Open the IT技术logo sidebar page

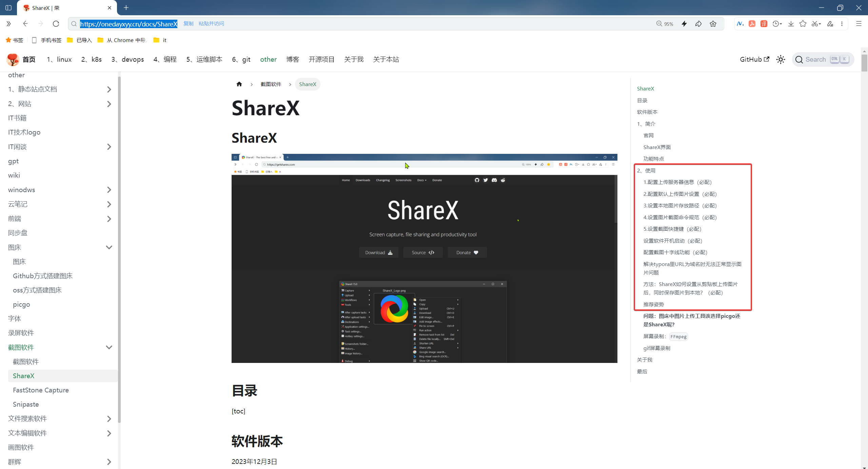coord(24,132)
